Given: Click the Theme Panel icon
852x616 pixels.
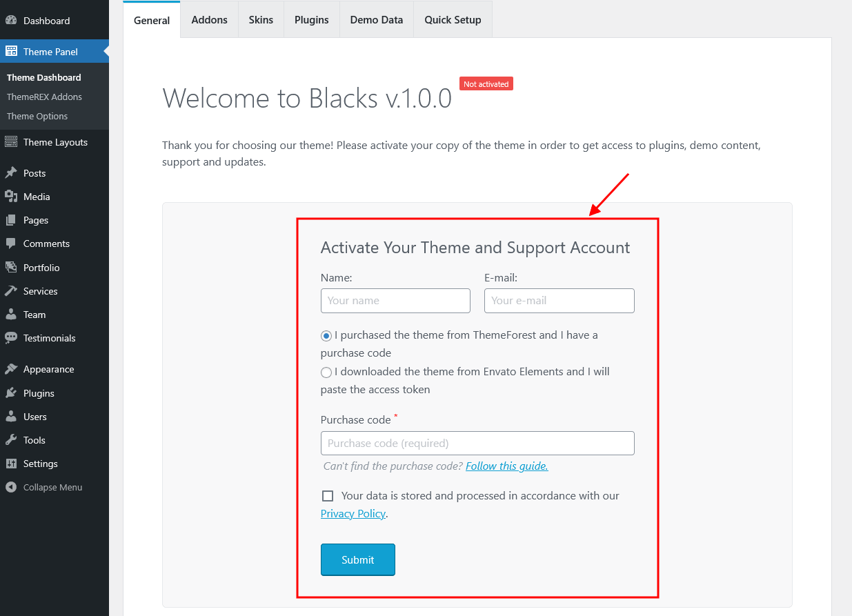Looking at the screenshot, I should click(x=11, y=51).
